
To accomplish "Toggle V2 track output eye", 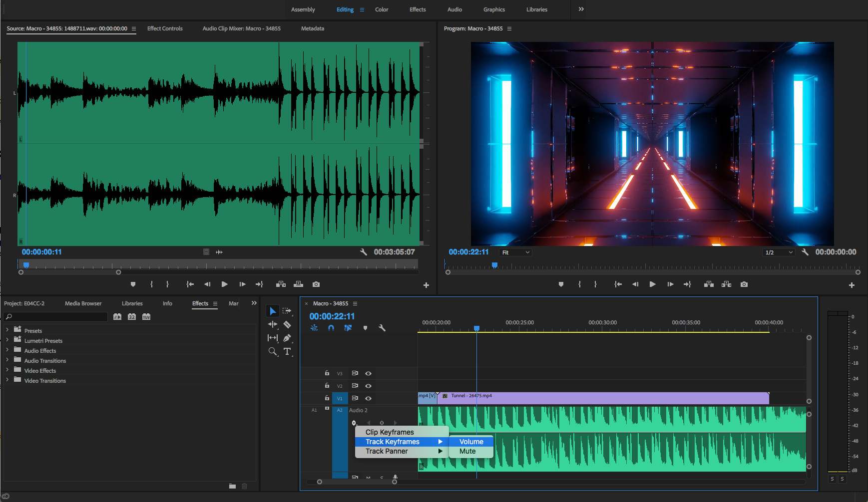I will coord(368,386).
